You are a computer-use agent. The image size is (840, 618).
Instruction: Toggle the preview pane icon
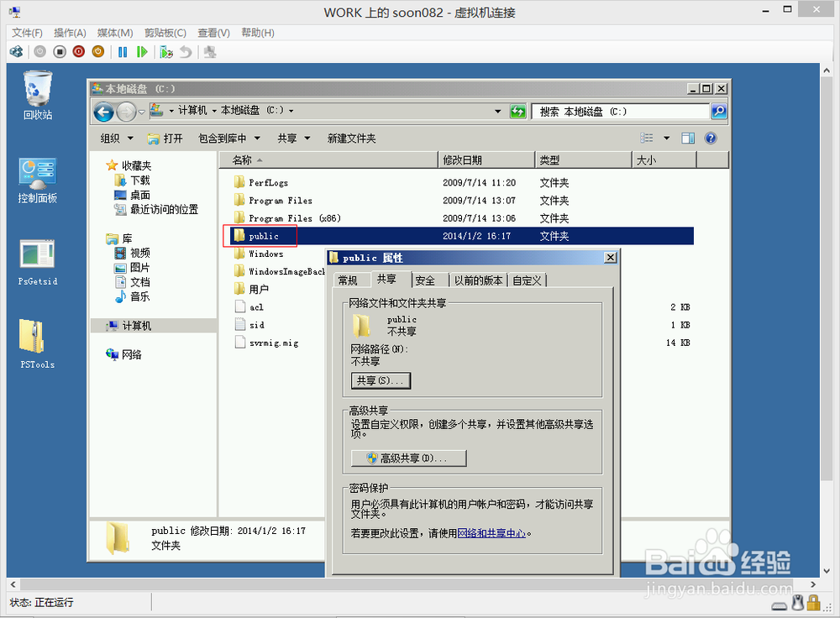[688, 139]
